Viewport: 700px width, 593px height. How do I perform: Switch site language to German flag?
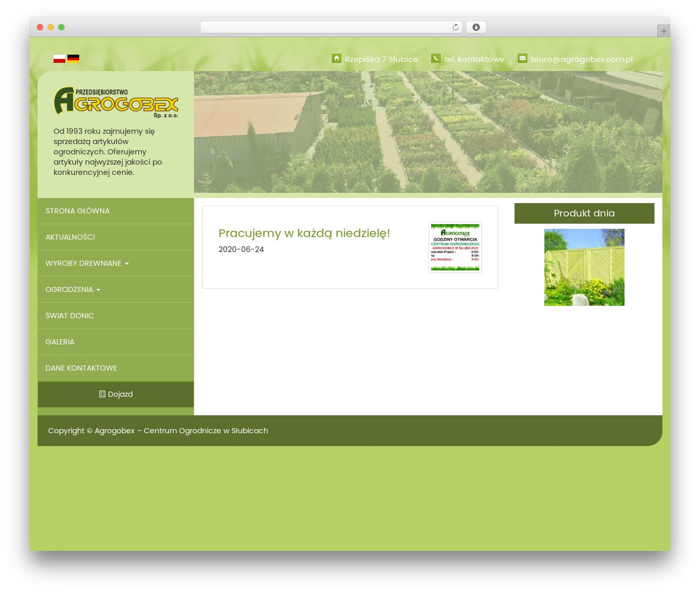[x=73, y=59]
